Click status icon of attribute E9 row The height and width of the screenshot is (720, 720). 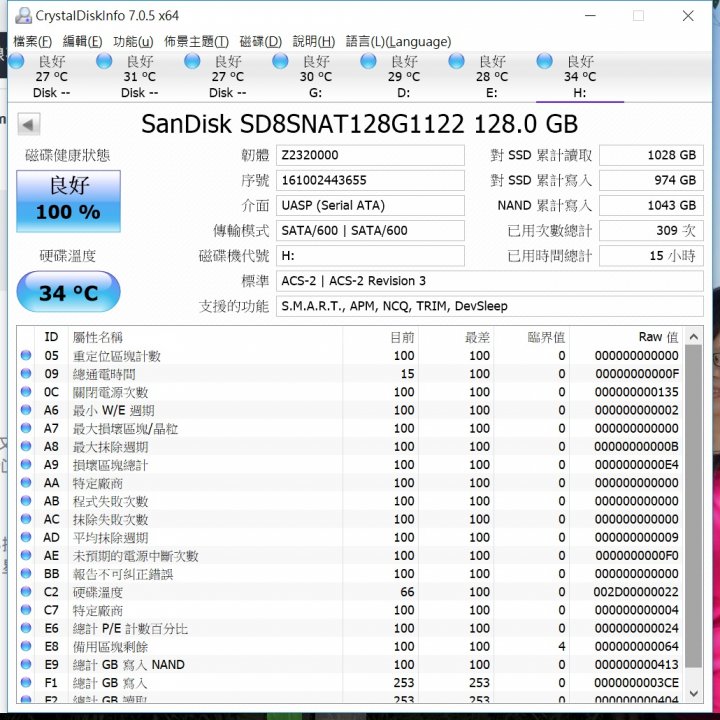[x=26, y=664]
